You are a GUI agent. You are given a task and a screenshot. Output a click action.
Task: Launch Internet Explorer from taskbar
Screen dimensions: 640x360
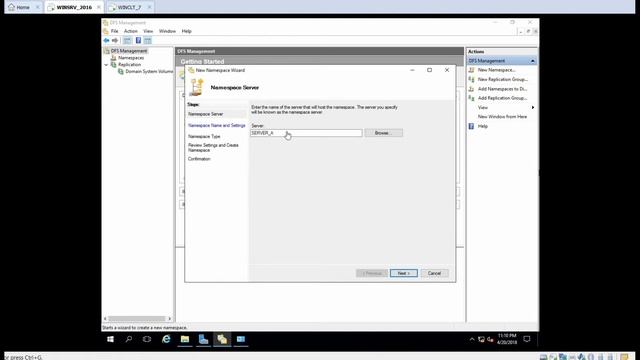tap(166, 339)
